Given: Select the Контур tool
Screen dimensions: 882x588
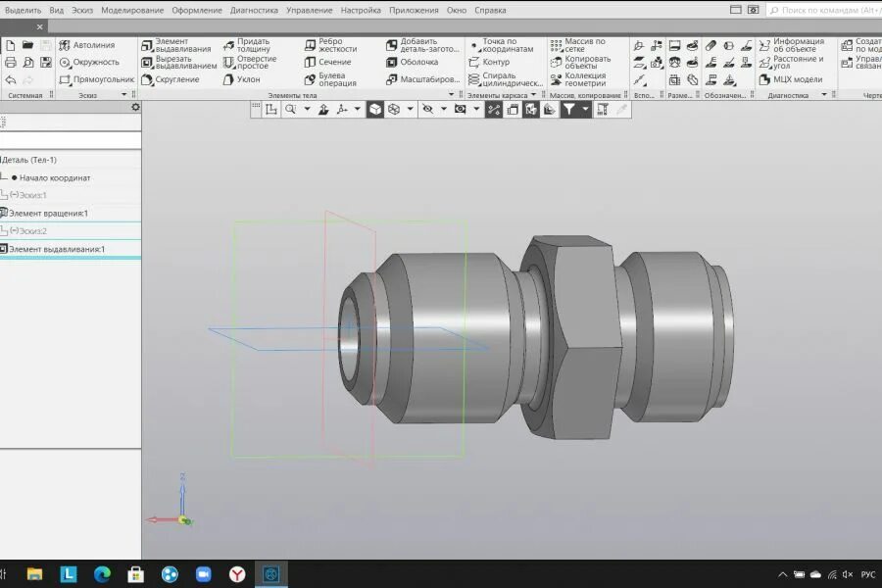Looking at the screenshot, I should tap(489, 63).
